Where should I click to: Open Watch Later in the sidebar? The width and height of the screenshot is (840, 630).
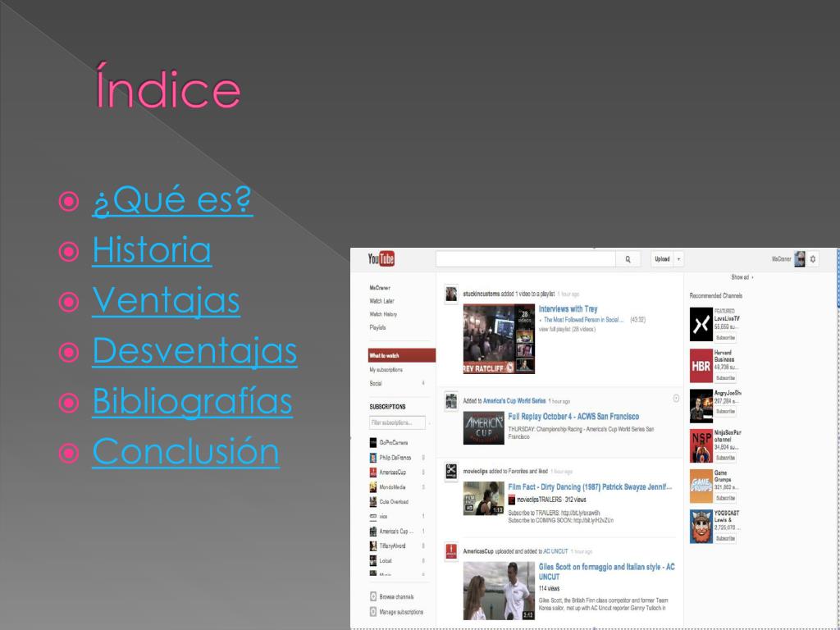[381, 301]
